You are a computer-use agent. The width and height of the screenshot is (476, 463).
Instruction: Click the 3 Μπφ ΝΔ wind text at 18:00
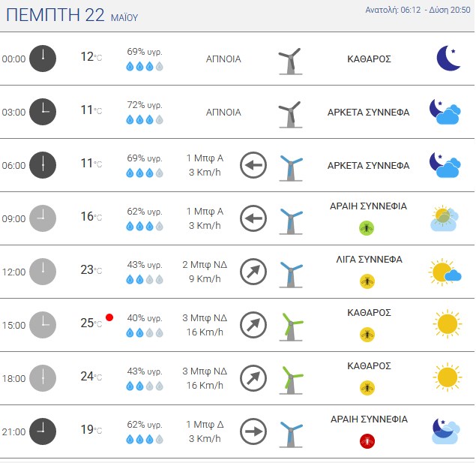pyautogui.click(x=205, y=371)
